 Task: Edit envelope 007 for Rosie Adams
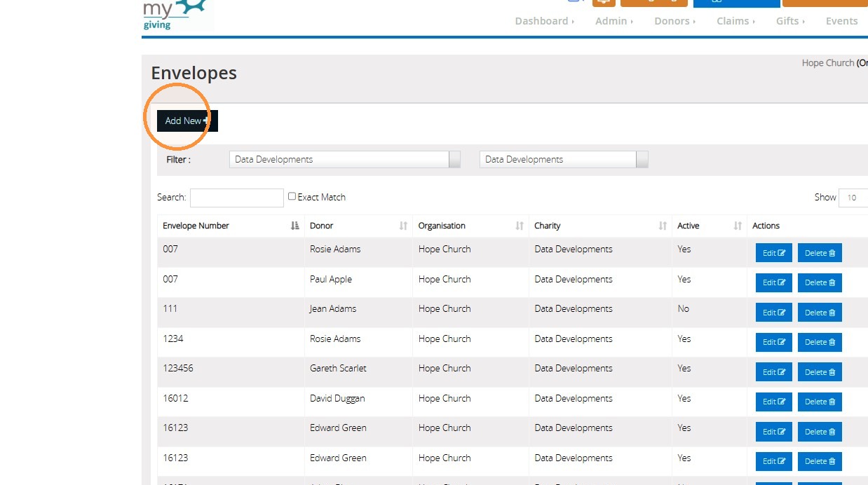774,253
